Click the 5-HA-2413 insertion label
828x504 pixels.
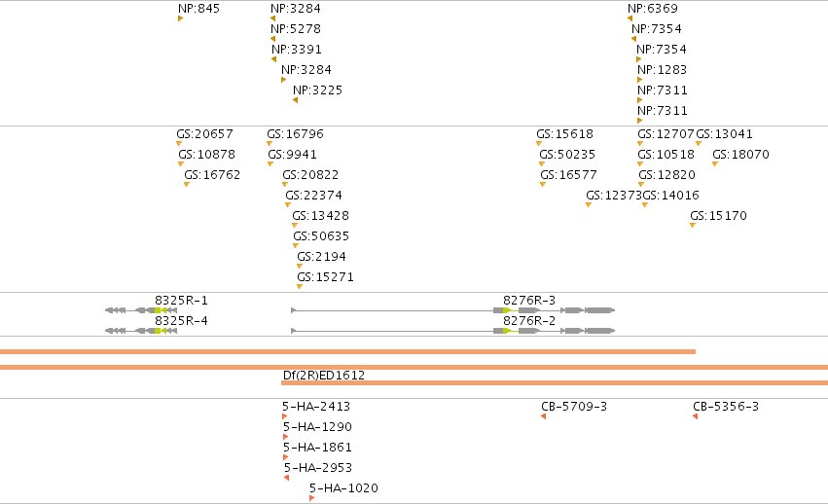pyautogui.click(x=316, y=407)
